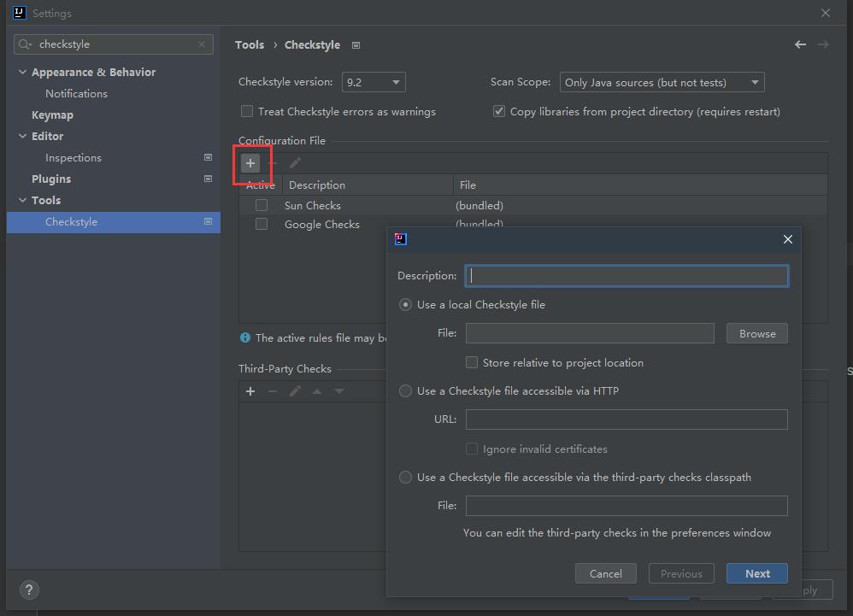Viewport: 853px width, 616px height.
Task: Enable Treat Checkstyle errors as warnings
Action: (x=247, y=111)
